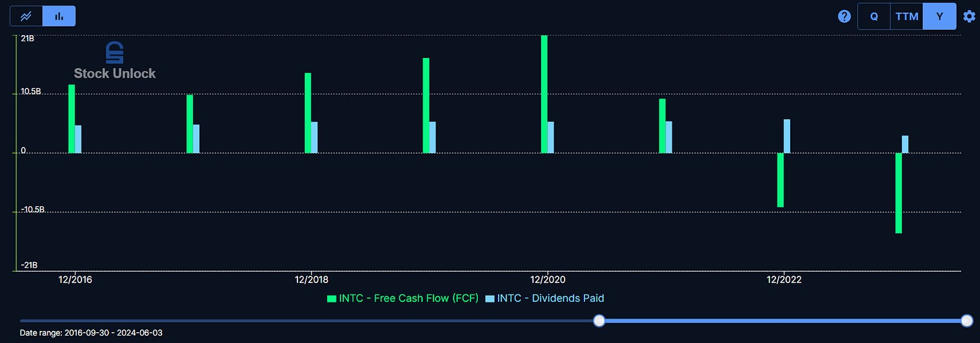The image size is (980, 343).
Task: Select the Q quarterly period
Action: tap(874, 16)
